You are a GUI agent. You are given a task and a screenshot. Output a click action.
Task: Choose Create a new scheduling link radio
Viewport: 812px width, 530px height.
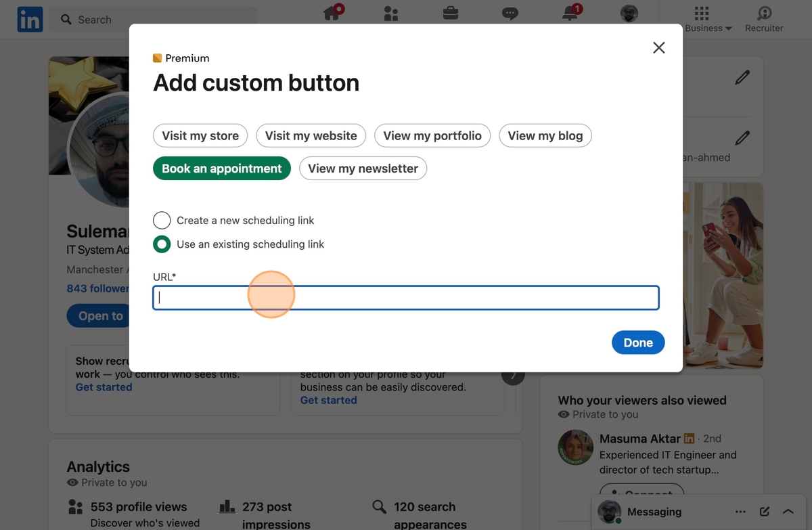point(162,220)
